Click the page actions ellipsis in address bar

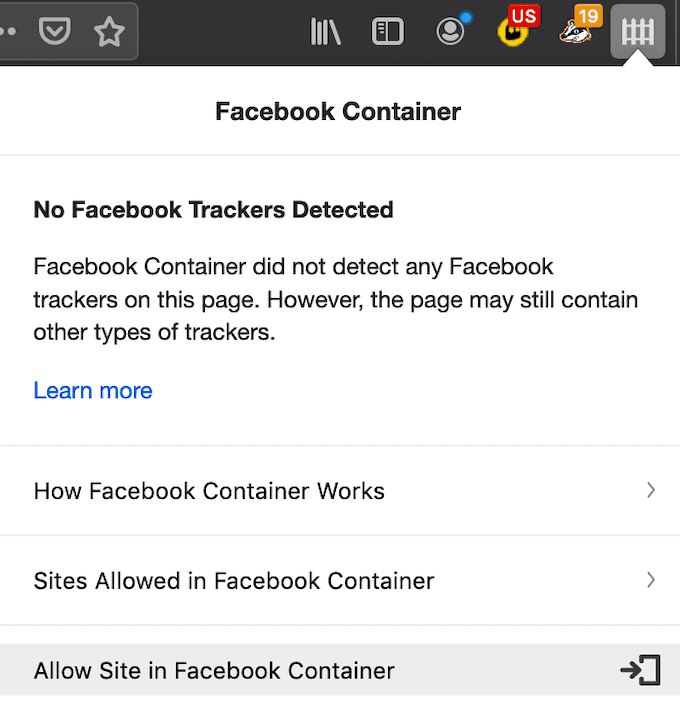pyautogui.click(x=8, y=31)
